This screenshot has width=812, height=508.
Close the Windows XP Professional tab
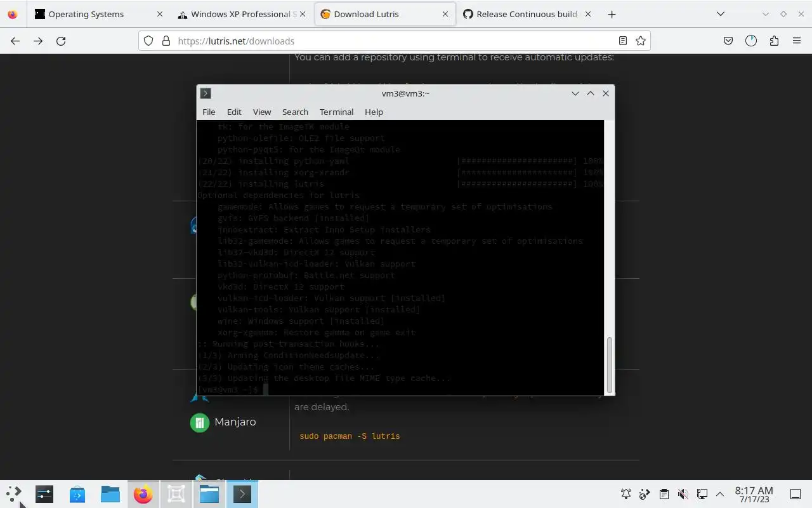(303, 14)
